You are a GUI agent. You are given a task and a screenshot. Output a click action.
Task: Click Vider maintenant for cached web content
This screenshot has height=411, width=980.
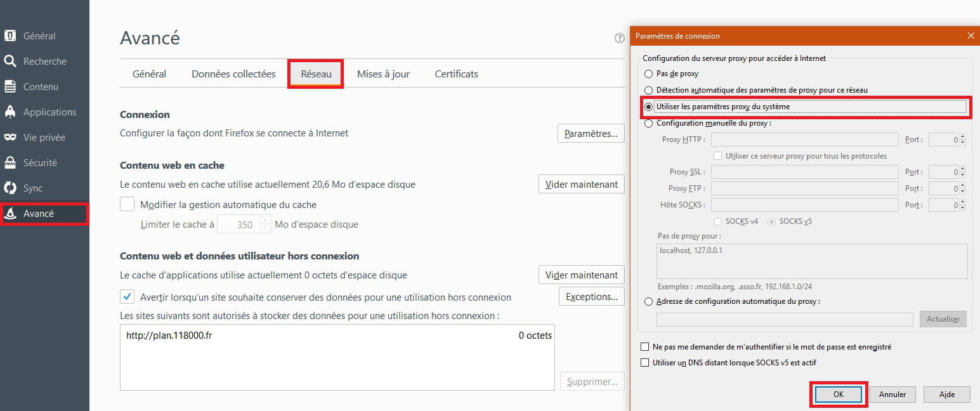582,185
